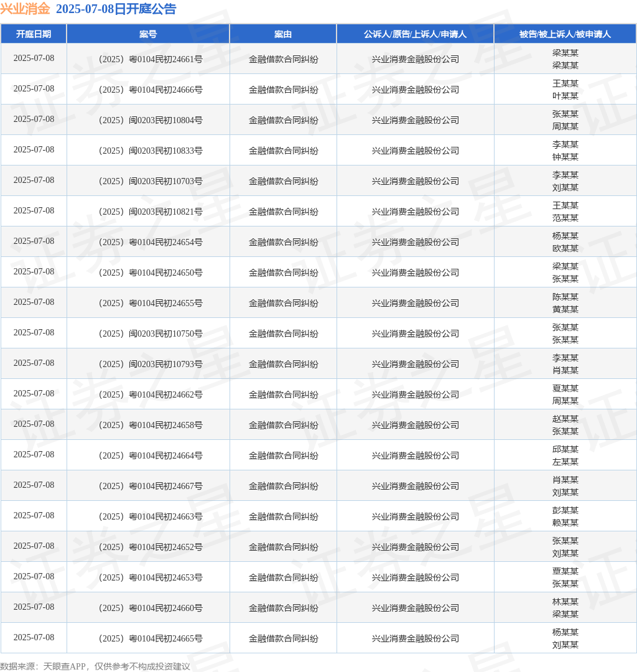Screen dimensions: 637x672
Task: Click the 公诉人/原告/上诉人/申请人 column header
Action: [x=415, y=34]
